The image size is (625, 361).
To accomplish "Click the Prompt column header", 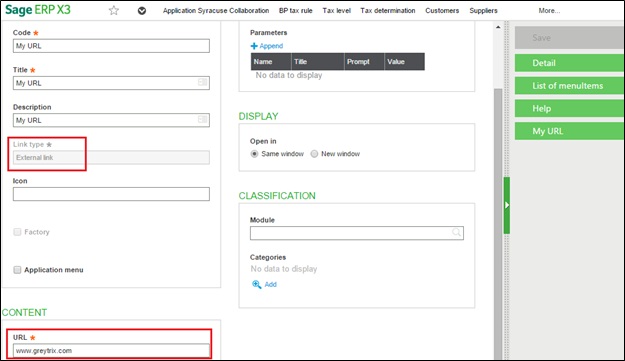I will [x=364, y=62].
